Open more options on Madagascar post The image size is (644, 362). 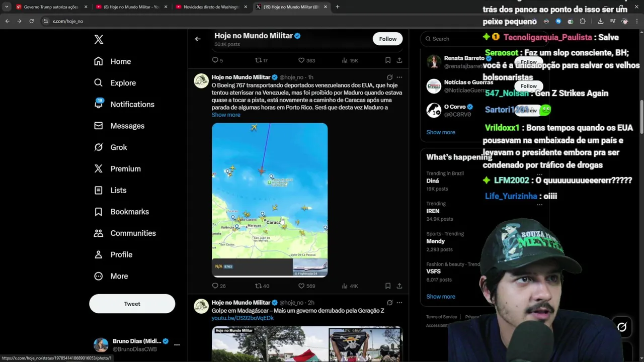pos(399,303)
